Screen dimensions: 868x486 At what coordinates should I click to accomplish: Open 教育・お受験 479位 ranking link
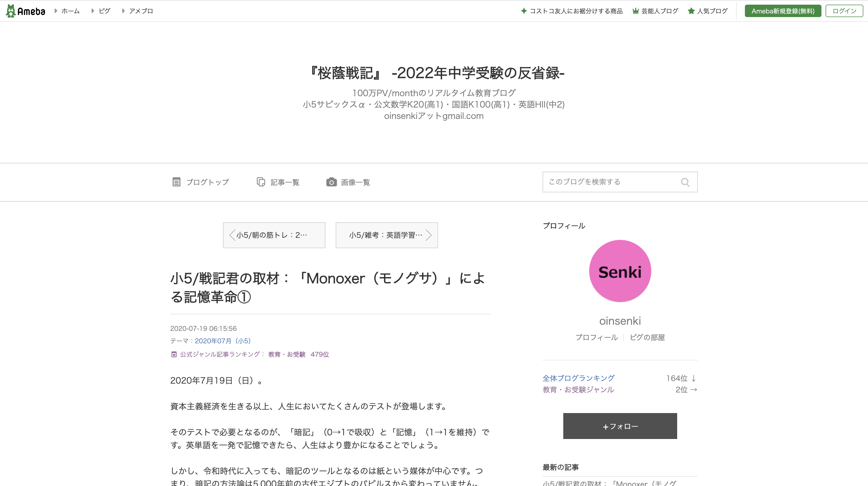click(298, 354)
